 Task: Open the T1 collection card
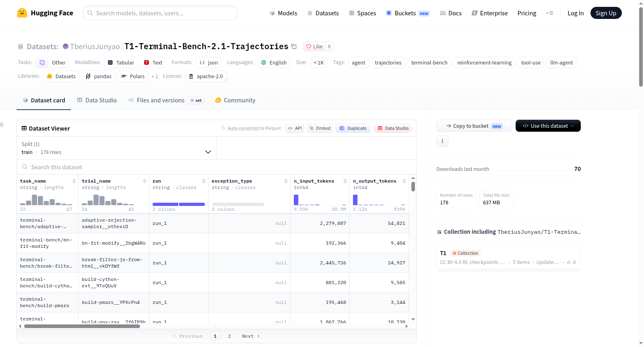(508, 258)
